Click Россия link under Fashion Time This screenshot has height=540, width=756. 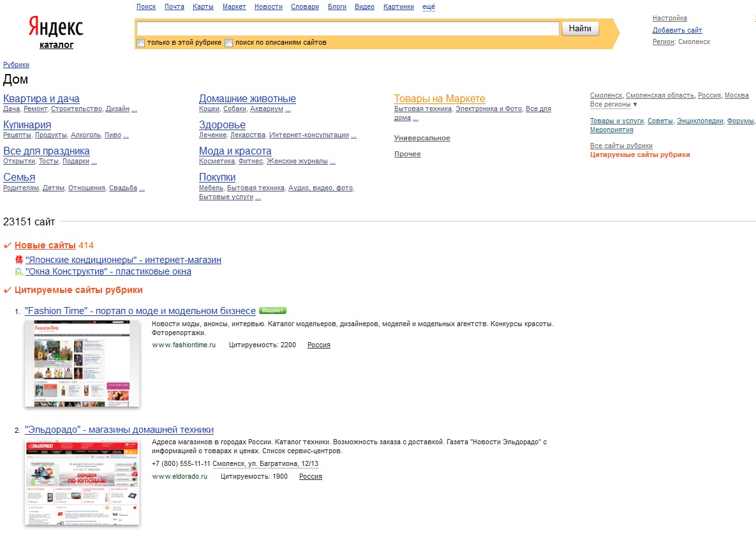[x=319, y=345]
